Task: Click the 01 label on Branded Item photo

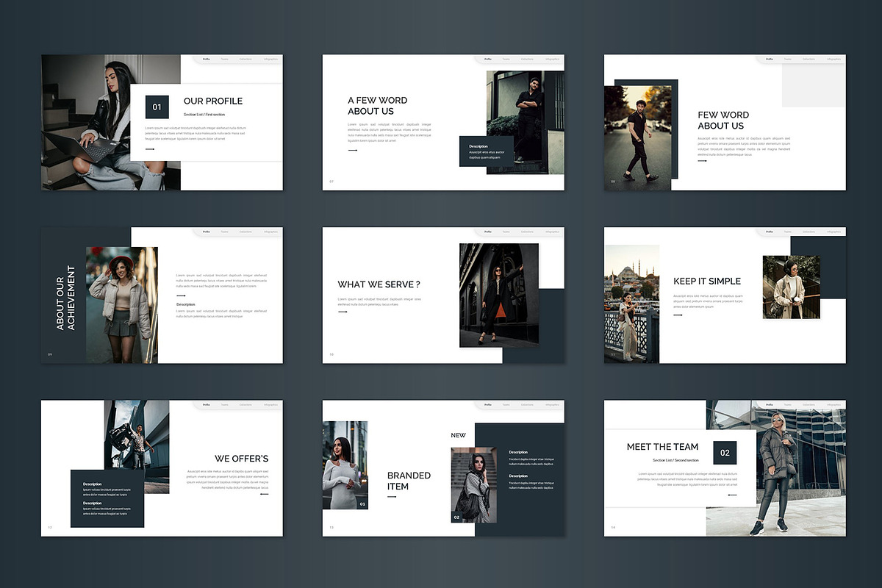Action: pyautogui.click(x=362, y=504)
